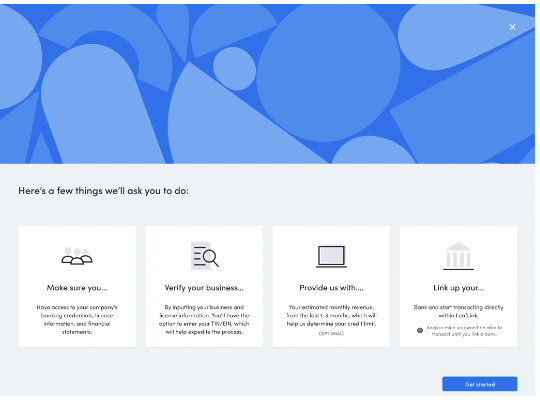Click the TIN/EIN description paragraph

(204, 320)
